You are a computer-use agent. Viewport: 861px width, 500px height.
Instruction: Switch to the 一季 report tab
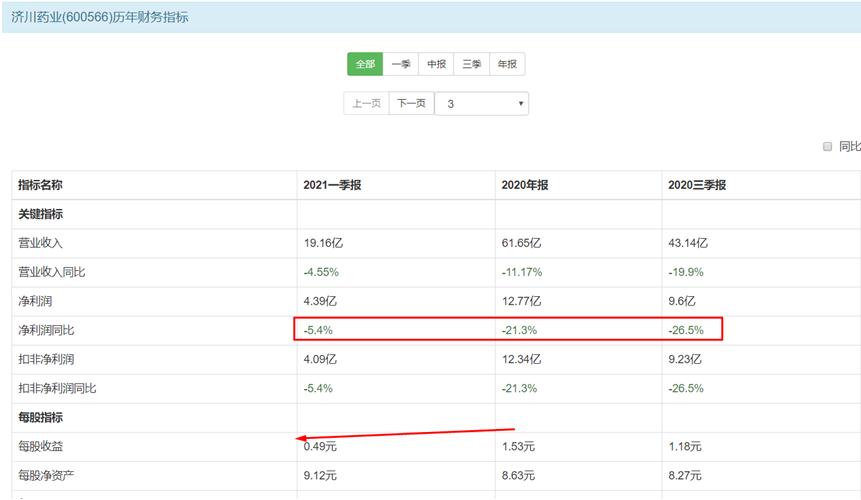coord(401,64)
